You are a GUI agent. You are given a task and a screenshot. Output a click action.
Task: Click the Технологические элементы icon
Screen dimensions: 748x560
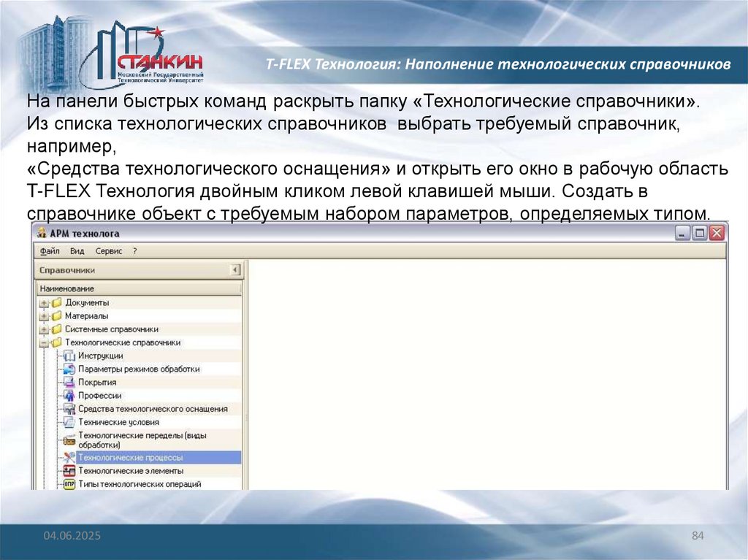pos(69,471)
